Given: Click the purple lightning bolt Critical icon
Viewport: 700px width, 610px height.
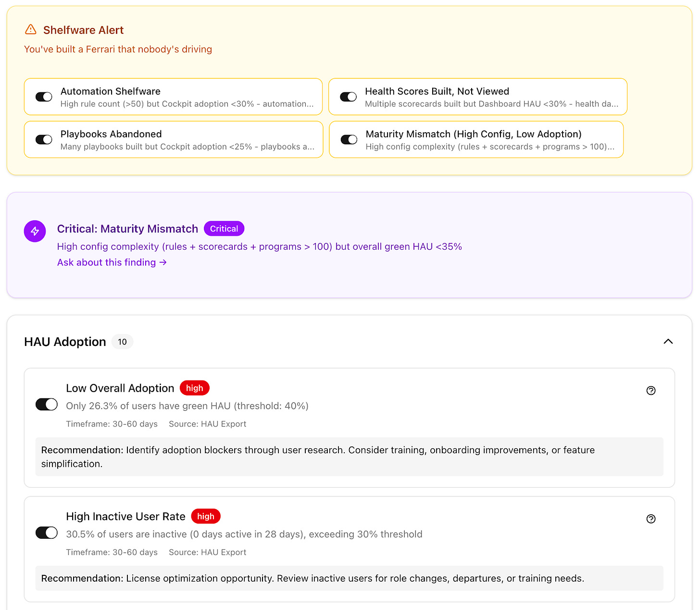Looking at the screenshot, I should [x=35, y=231].
